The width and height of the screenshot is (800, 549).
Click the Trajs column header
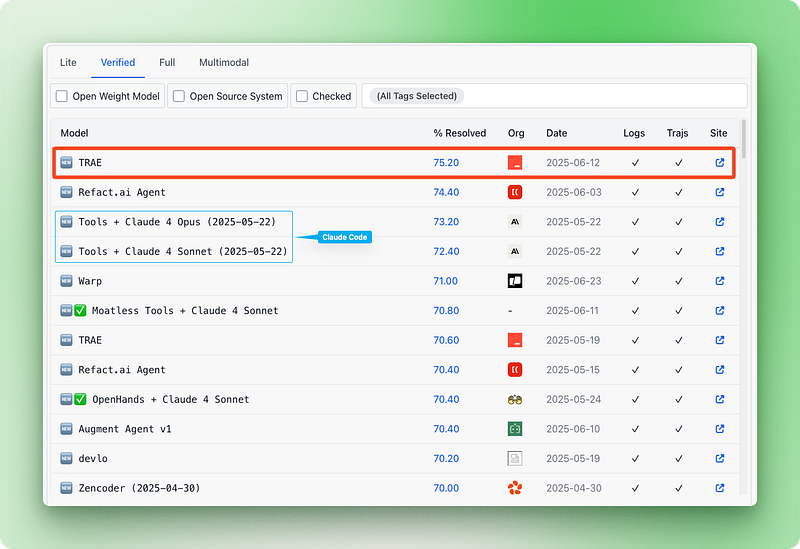coord(678,133)
